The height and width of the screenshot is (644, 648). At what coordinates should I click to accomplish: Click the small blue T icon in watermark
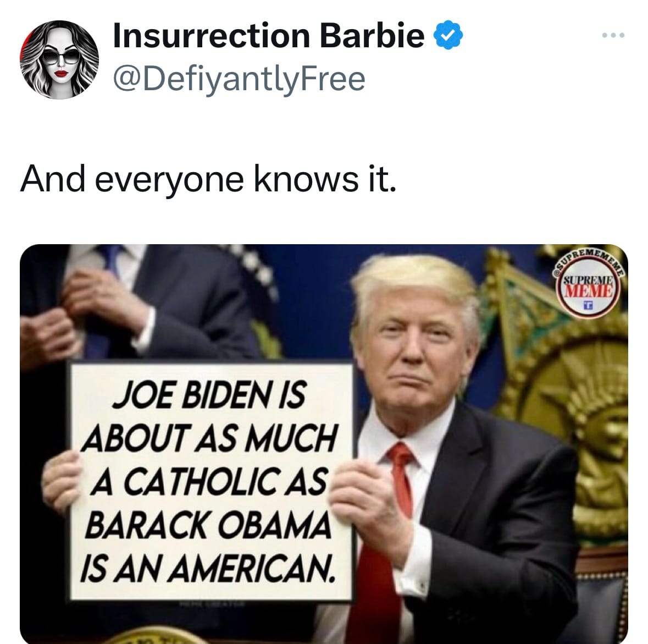(x=589, y=306)
